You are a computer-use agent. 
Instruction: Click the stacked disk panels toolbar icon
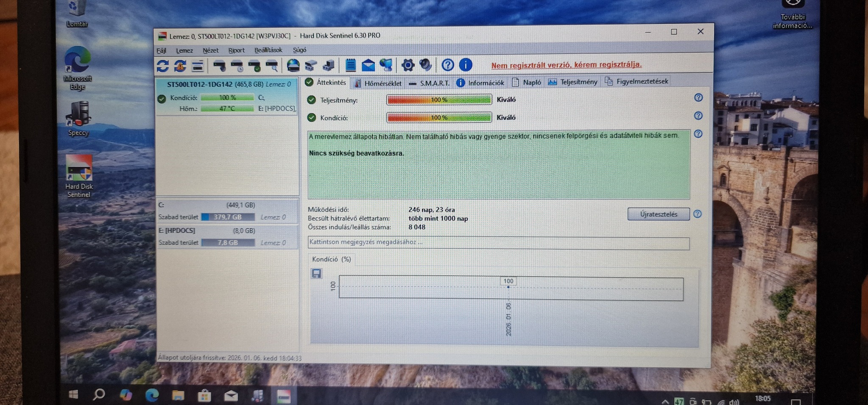coord(198,66)
